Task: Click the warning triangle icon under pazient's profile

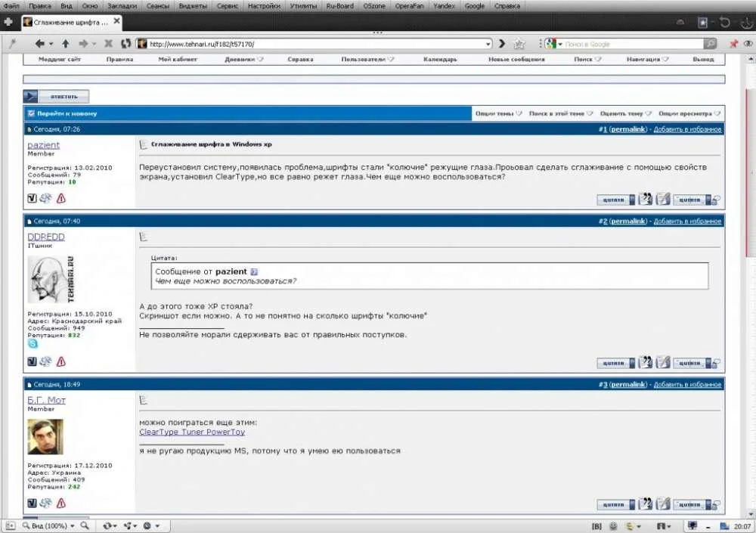Action: coord(61,198)
